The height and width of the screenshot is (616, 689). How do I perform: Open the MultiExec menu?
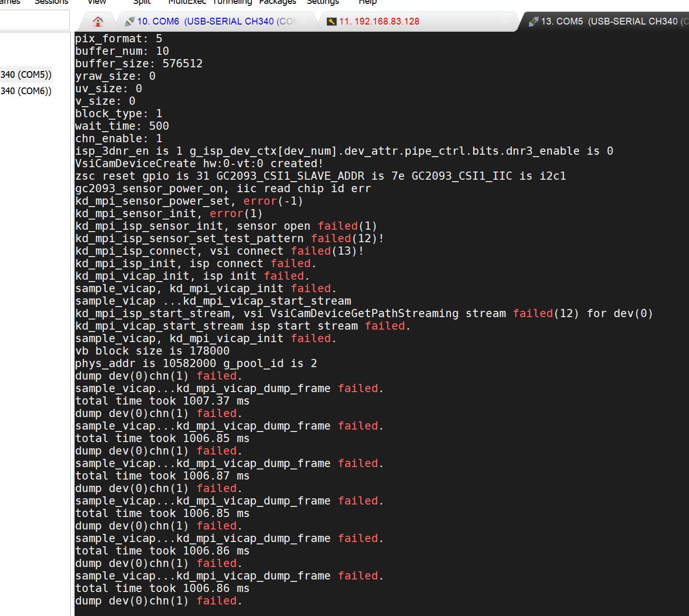[187, 2]
